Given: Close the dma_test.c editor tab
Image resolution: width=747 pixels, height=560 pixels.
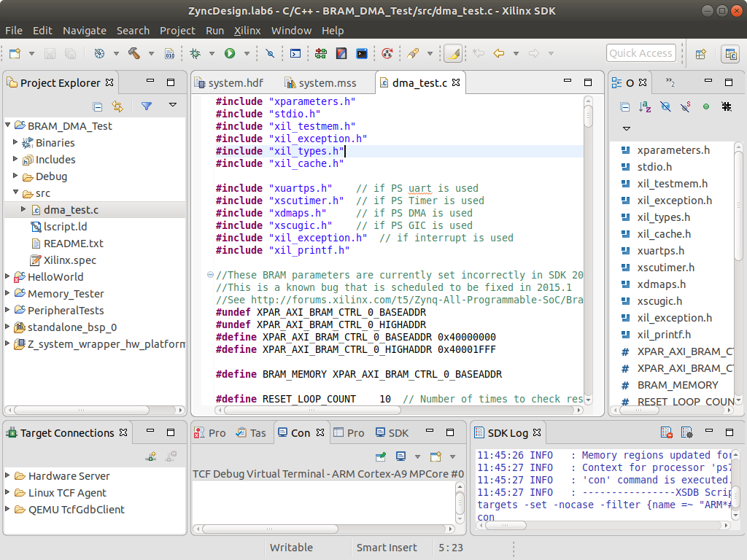Looking at the screenshot, I should tap(456, 82).
